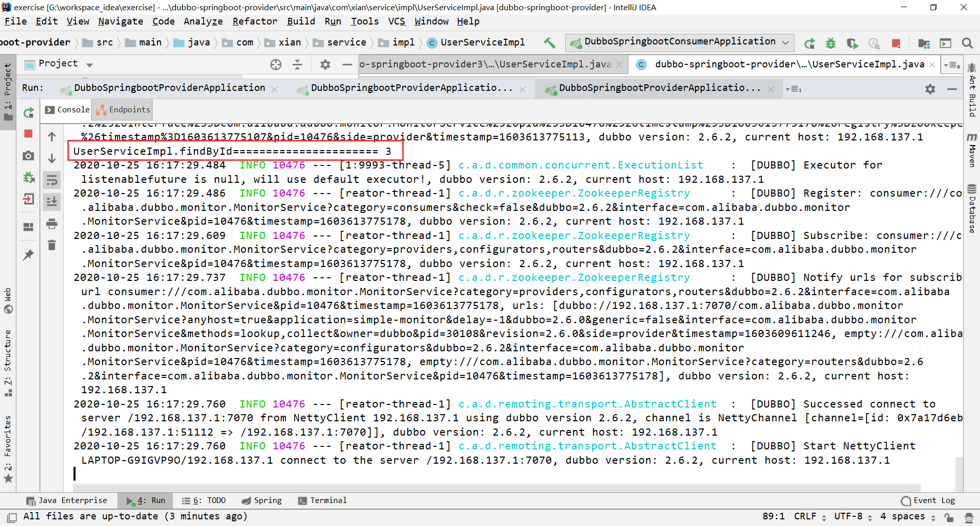Toggle the 1: Project tool window

pos(8,92)
